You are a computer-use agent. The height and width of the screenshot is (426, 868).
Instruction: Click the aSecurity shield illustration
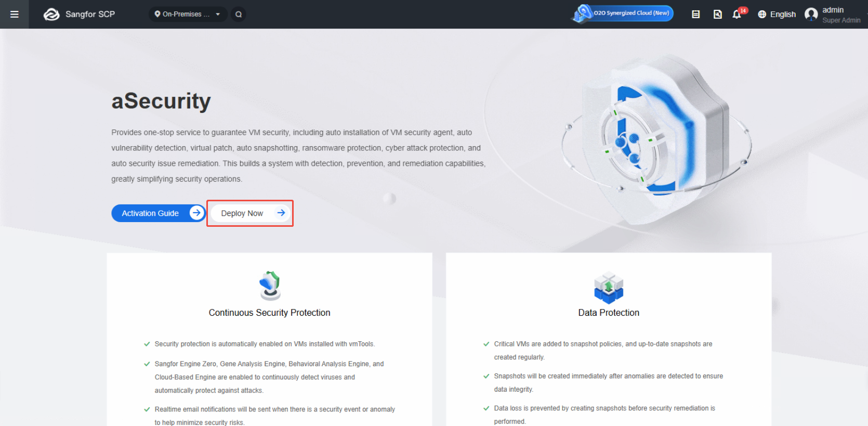pos(657,139)
